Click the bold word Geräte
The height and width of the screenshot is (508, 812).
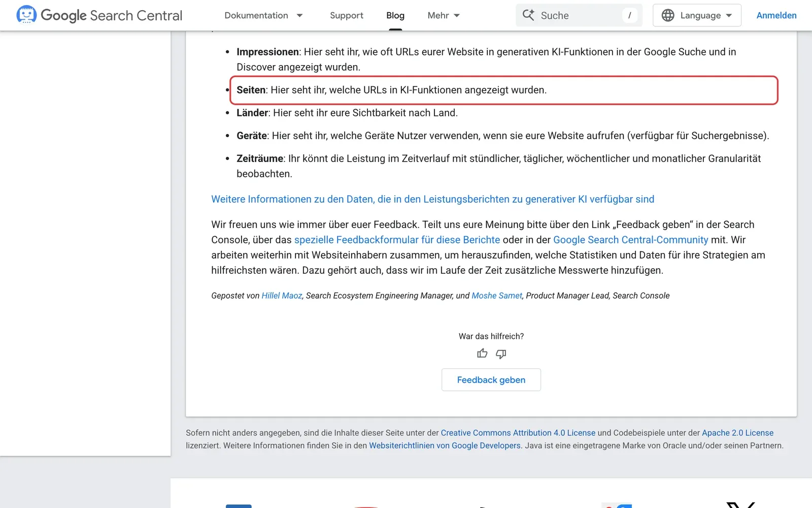coord(252,136)
